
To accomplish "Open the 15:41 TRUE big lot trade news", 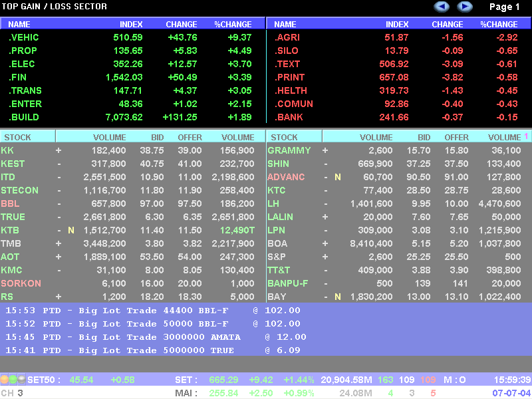I will click(153, 350).
